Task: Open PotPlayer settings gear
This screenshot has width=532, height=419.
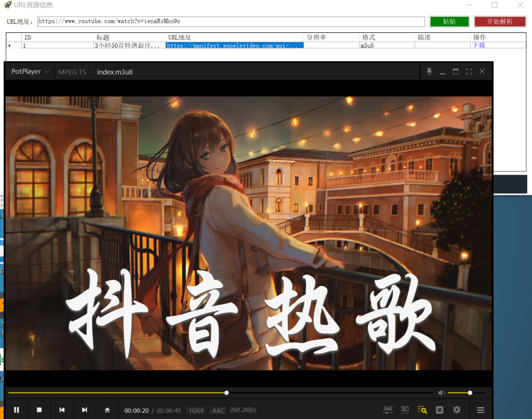Action: click(457, 410)
